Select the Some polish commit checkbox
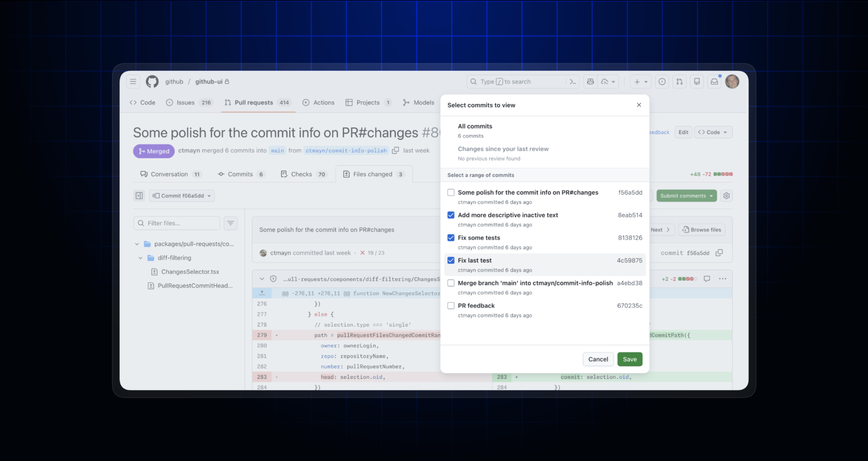 tap(451, 192)
